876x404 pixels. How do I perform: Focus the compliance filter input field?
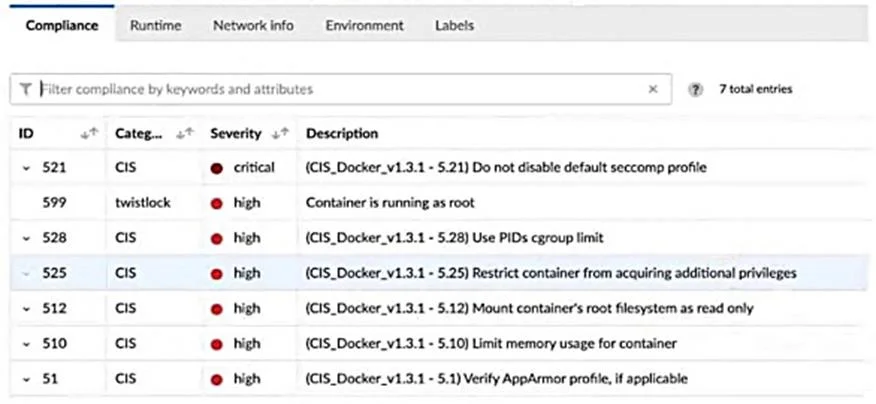341,89
